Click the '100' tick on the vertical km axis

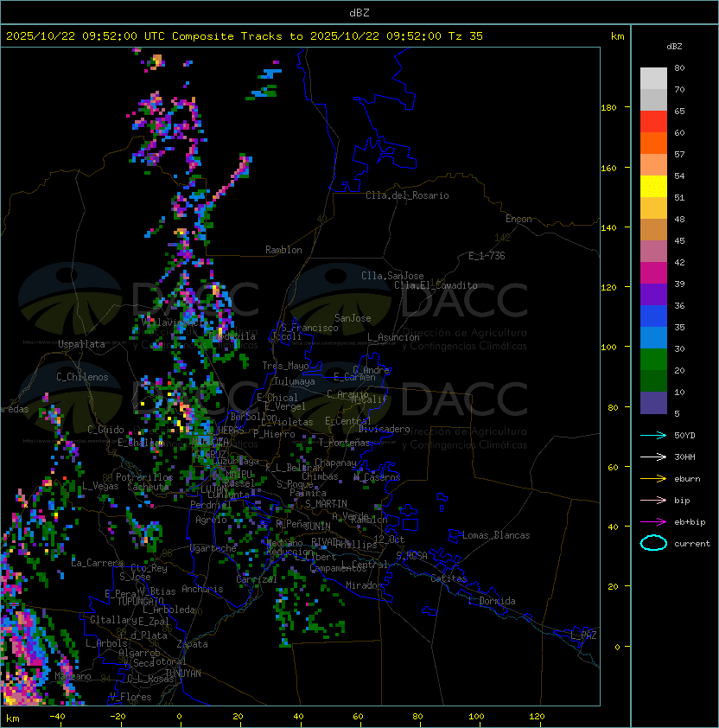pyautogui.click(x=608, y=348)
